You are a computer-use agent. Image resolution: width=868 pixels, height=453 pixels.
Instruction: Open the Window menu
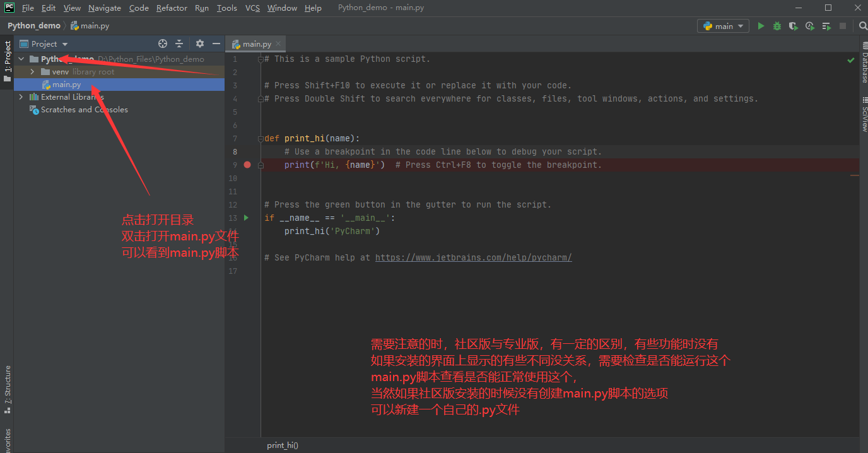click(x=283, y=8)
